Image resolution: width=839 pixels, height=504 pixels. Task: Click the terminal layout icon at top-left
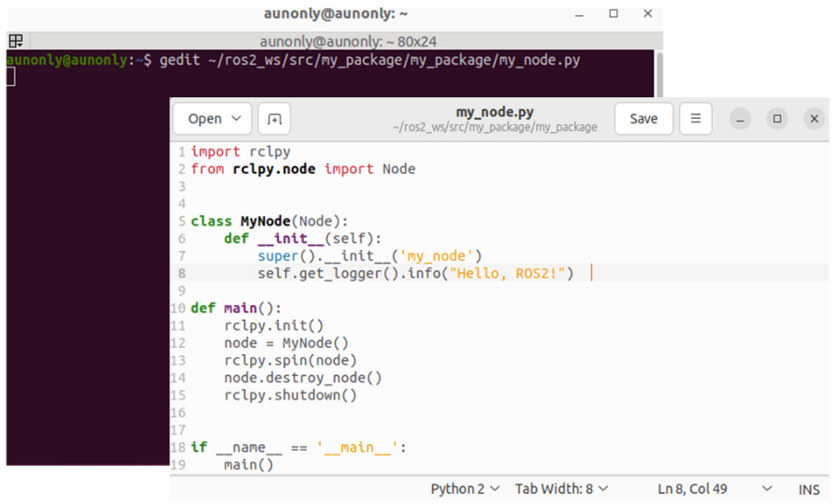click(x=16, y=41)
